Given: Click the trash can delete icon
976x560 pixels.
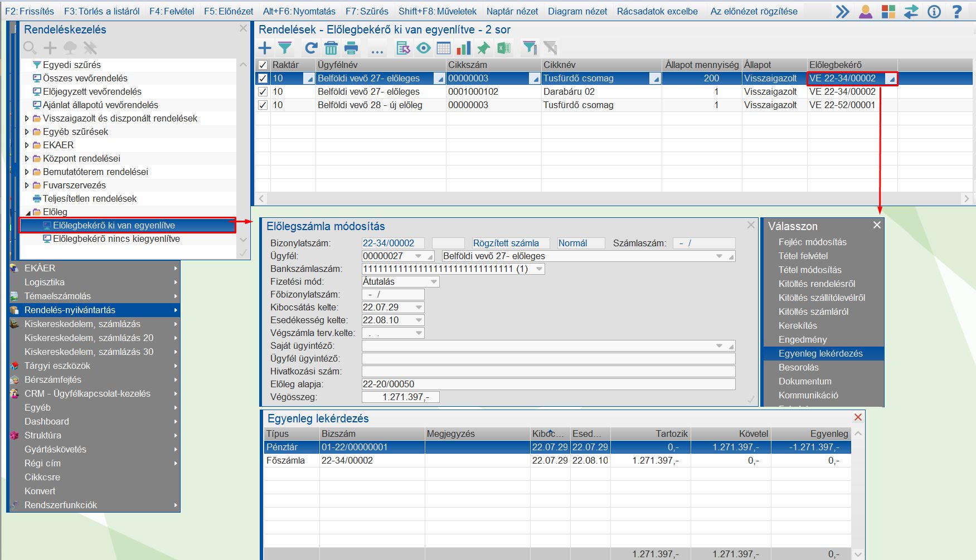Looking at the screenshot, I should (331, 48).
